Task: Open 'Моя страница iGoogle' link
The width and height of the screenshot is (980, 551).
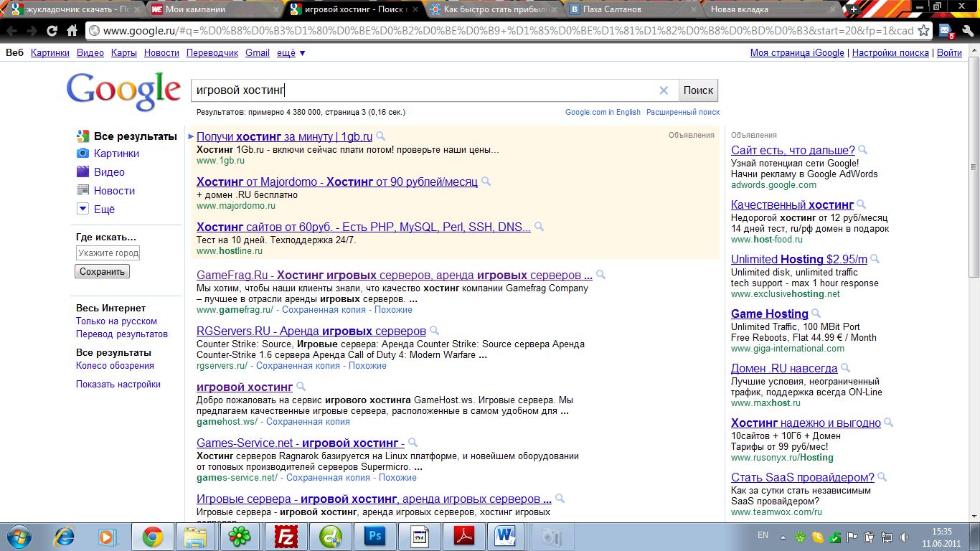Action: point(797,52)
